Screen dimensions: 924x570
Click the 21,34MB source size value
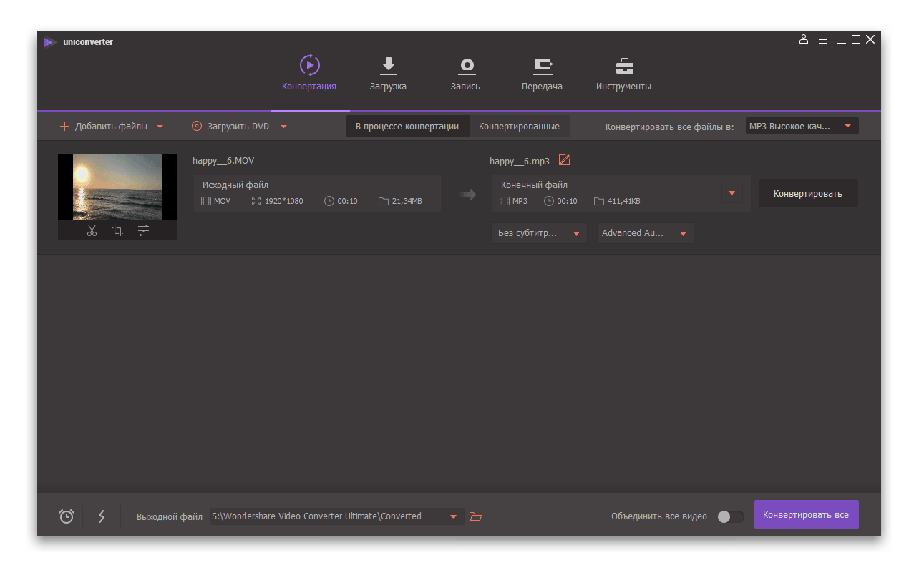click(407, 201)
